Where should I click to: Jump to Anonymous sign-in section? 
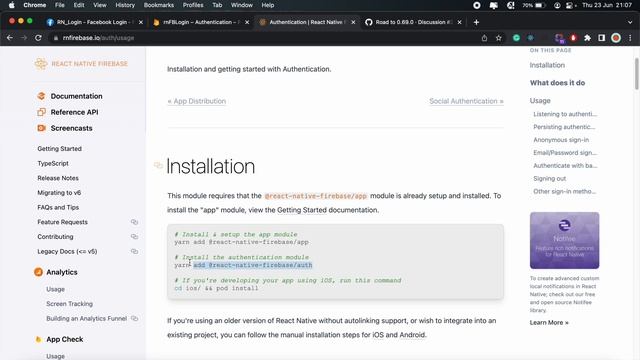561,140
